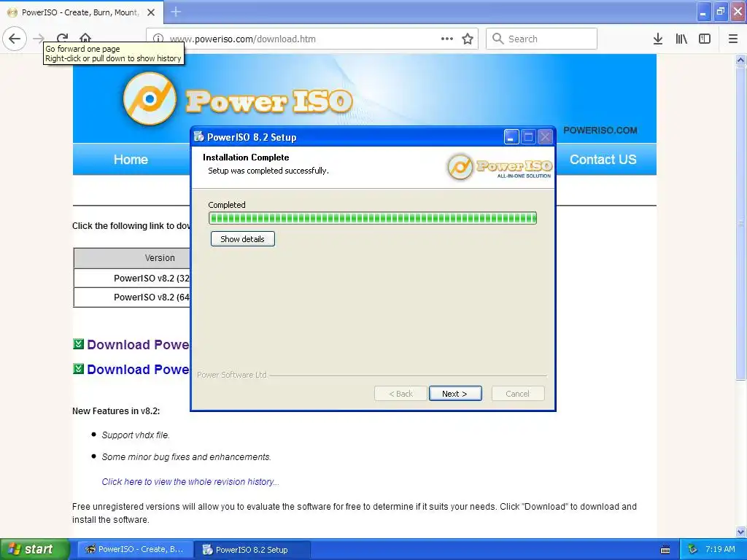Click the keyboard icon in system tray
This screenshot has width=747, height=560.
[x=665, y=550]
